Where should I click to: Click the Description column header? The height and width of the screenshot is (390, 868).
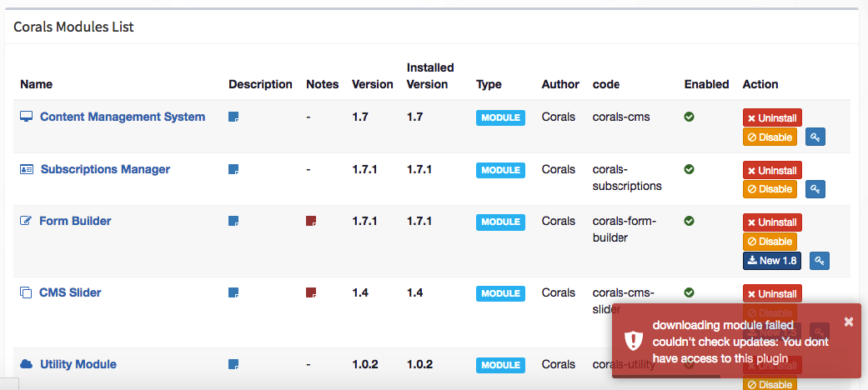pos(260,85)
